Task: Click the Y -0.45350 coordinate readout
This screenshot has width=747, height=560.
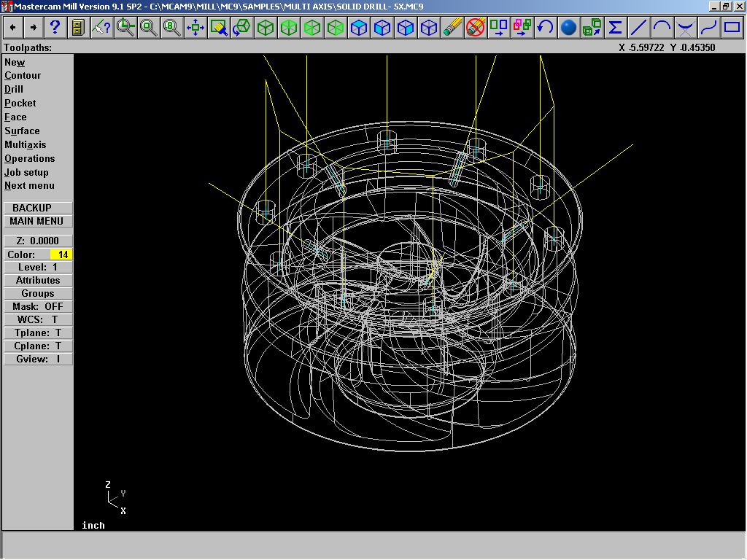Action: [693, 47]
